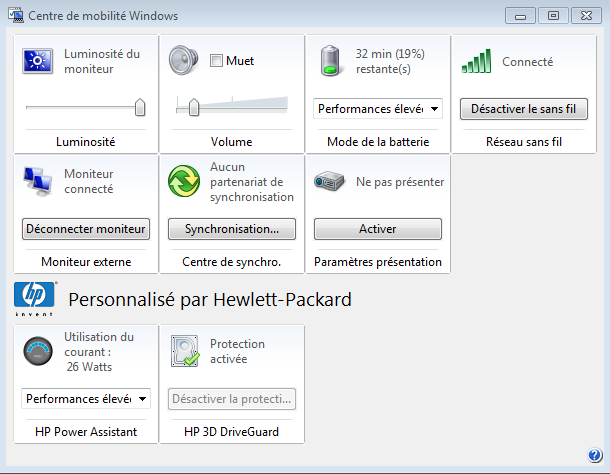Image resolution: width=610 pixels, height=474 pixels.
Task: Click the external monitor icon
Action: (37, 181)
